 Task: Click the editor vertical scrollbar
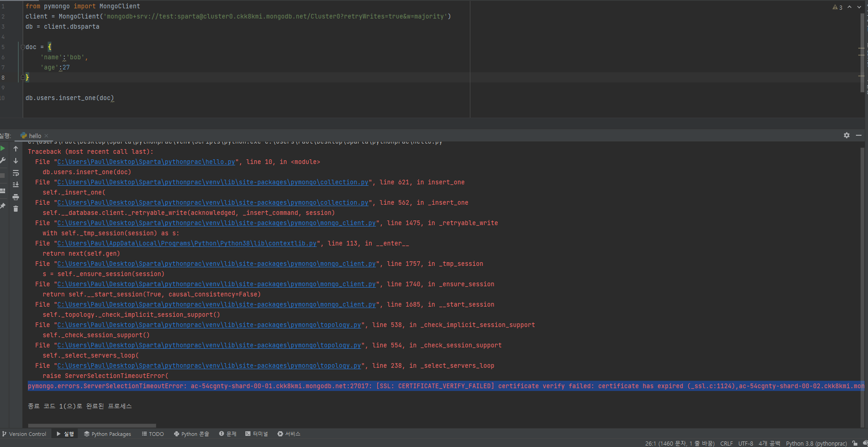862,53
